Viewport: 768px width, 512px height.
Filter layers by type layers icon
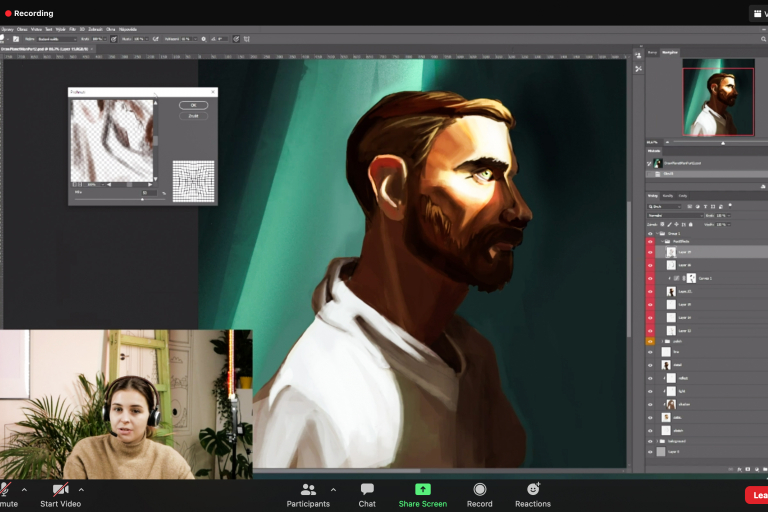(705, 206)
